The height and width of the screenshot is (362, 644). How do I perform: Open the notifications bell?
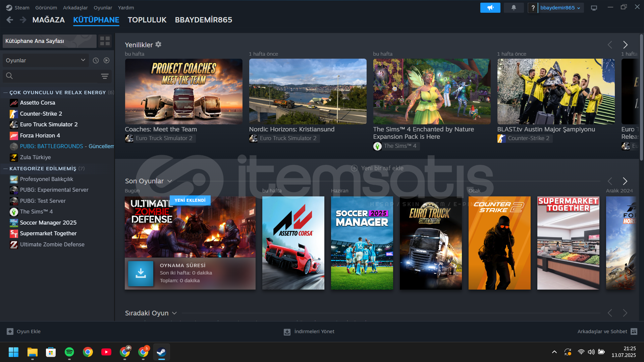[x=514, y=8]
